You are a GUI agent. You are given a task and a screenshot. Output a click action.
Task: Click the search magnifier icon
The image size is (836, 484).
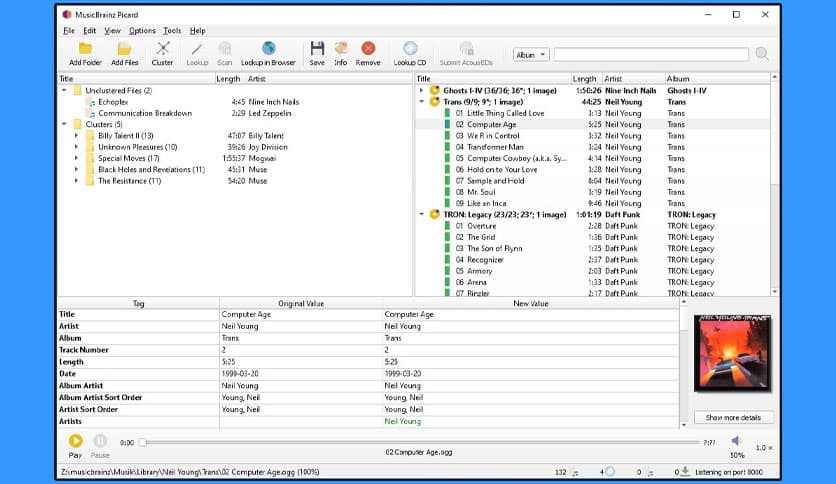tap(762, 53)
